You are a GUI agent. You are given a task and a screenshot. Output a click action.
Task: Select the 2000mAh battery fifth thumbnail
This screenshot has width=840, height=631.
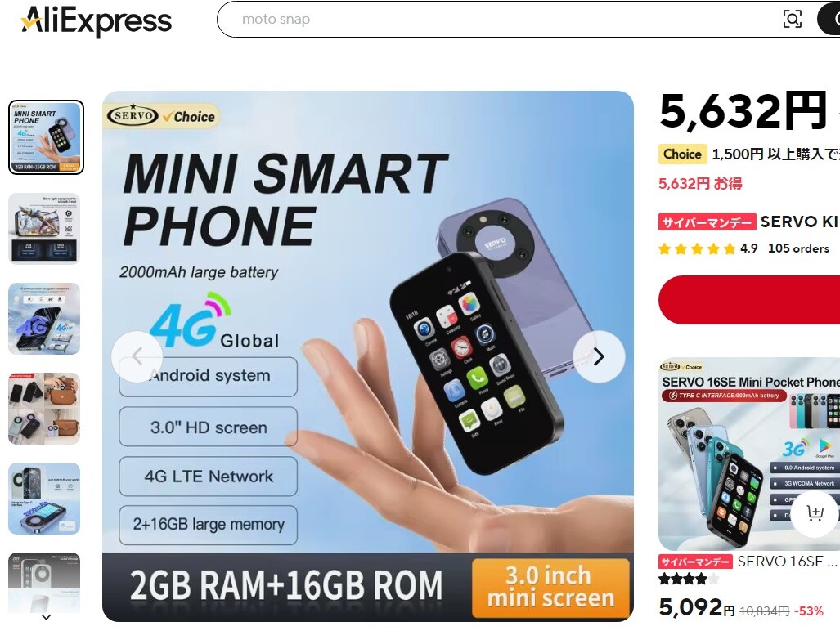(x=44, y=499)
